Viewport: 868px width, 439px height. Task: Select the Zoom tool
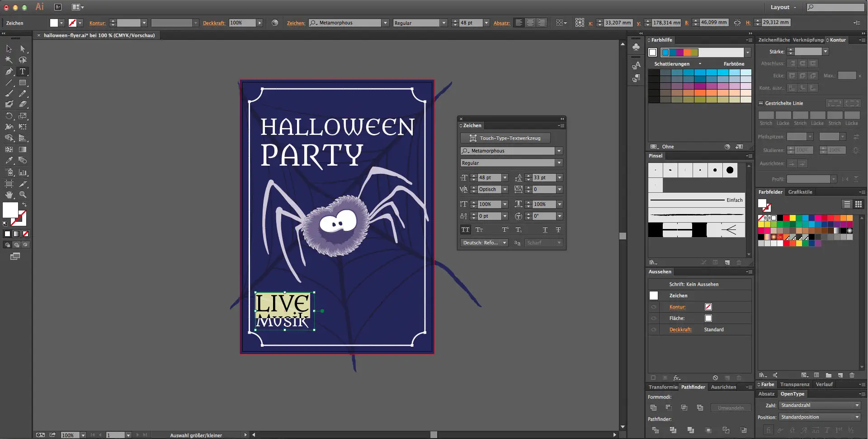[22, 194]
